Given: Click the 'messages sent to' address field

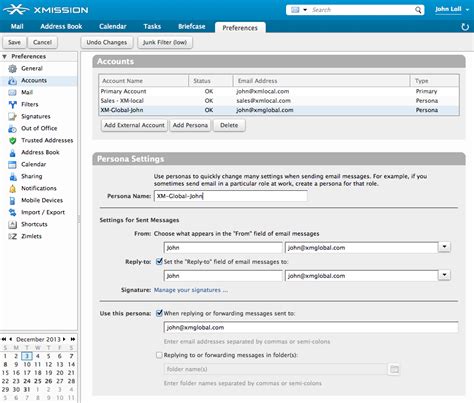Looking at the screenshot, I should (311, 327).
